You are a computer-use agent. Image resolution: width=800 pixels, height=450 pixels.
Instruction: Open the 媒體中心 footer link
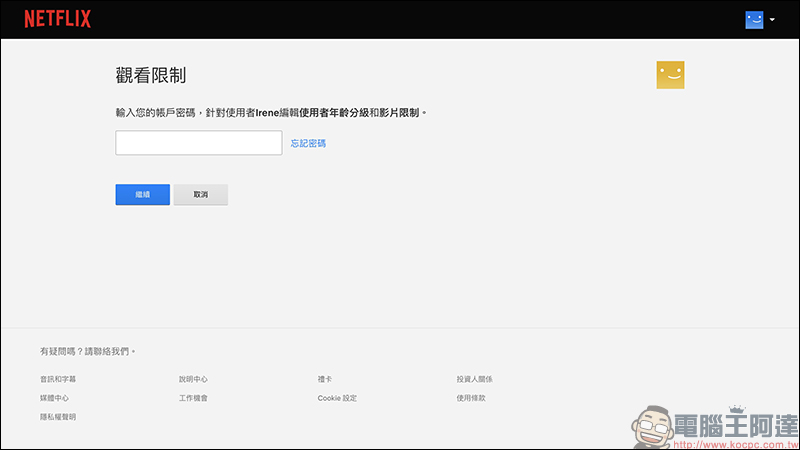coord(54,398)
